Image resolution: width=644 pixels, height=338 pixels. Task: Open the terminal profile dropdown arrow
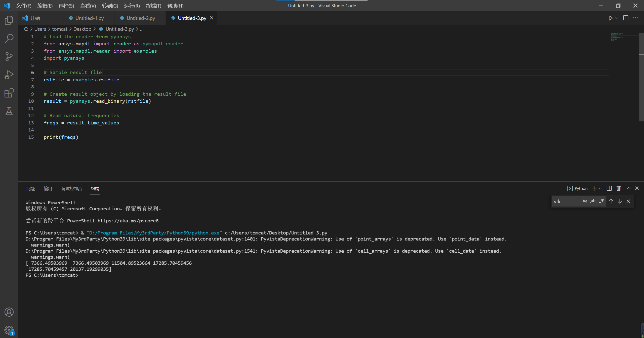[x=600, y=188]
